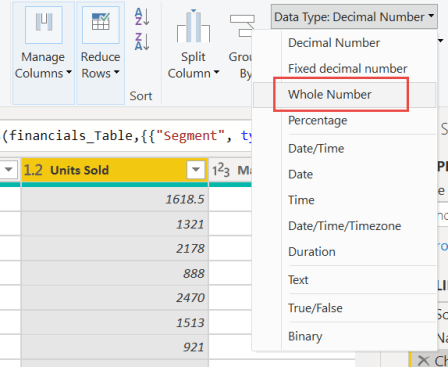Select the cell with value 921
This screenshot has height=367, width=448.
115,347
